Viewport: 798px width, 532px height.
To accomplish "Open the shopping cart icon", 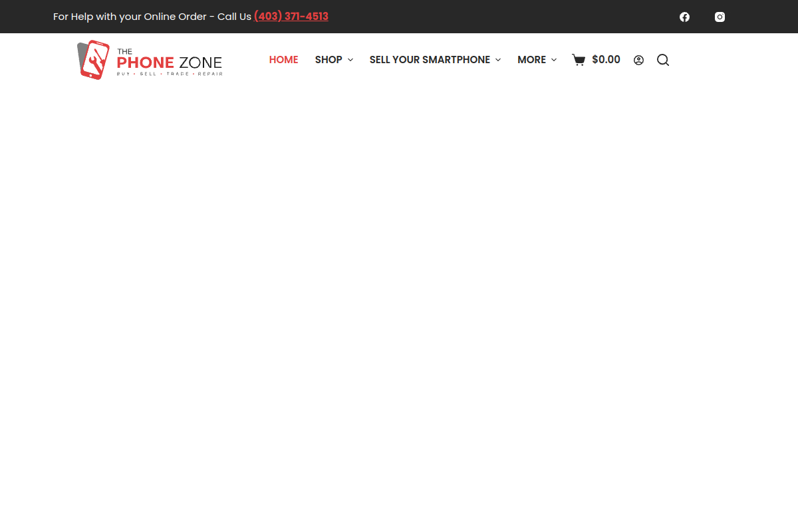I will tap(579, 60).
